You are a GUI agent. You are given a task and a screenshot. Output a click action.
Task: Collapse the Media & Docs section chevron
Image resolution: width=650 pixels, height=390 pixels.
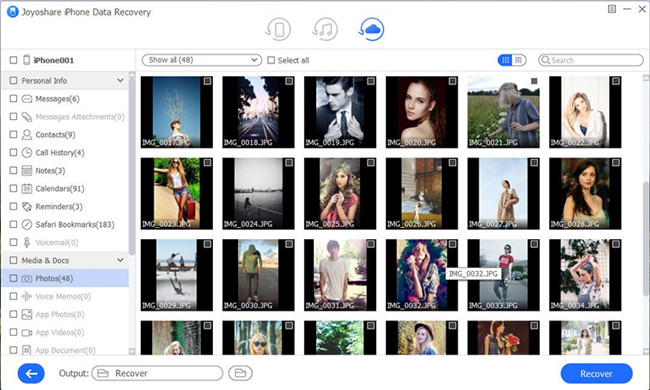pos(120,260)
